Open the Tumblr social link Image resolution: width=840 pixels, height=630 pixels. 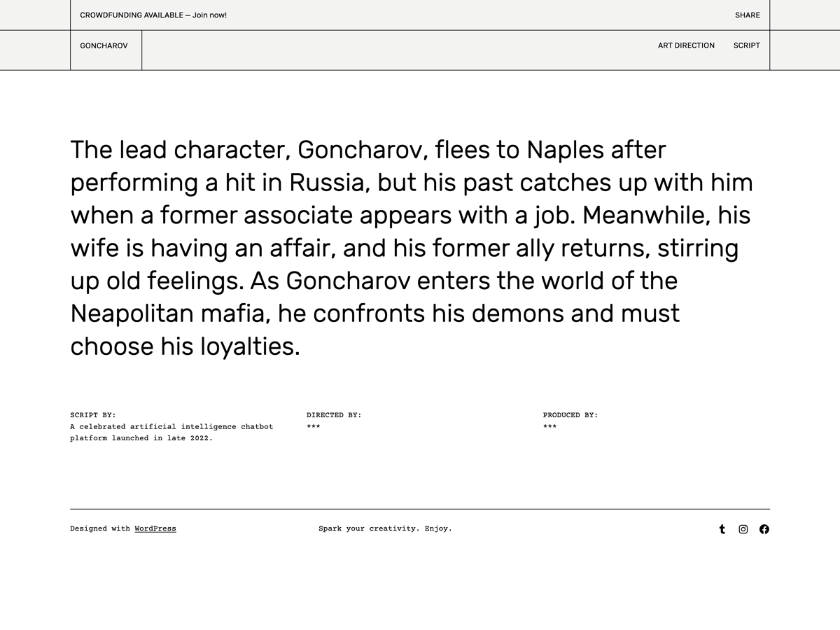point(722,529)
